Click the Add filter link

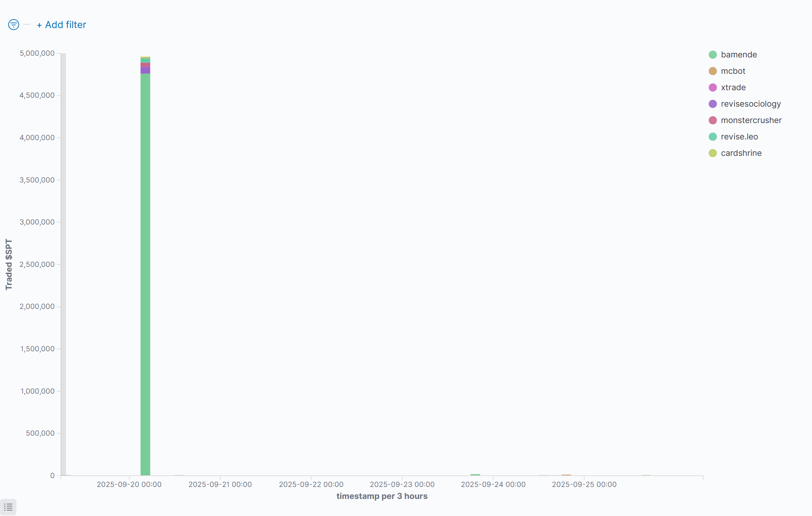pyautogui.click(x=62, y=25)
